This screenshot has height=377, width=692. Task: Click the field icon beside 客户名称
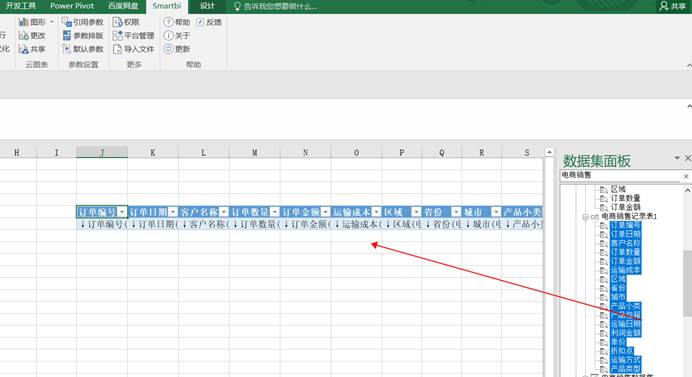604,243
